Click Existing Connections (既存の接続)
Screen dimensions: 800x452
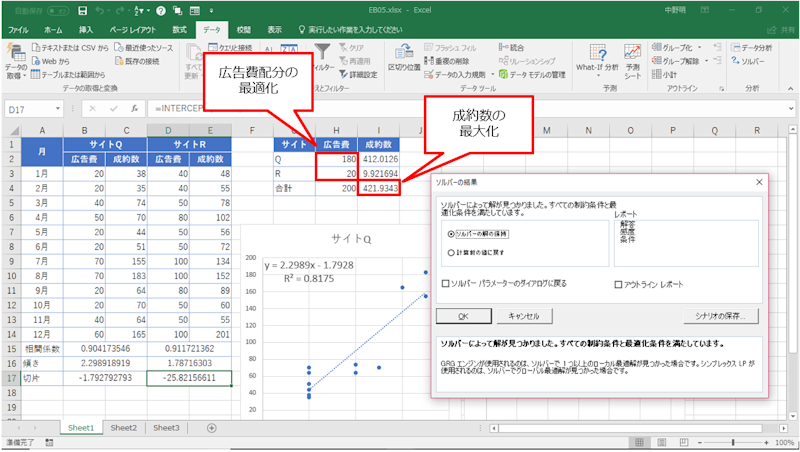[137, 61]
